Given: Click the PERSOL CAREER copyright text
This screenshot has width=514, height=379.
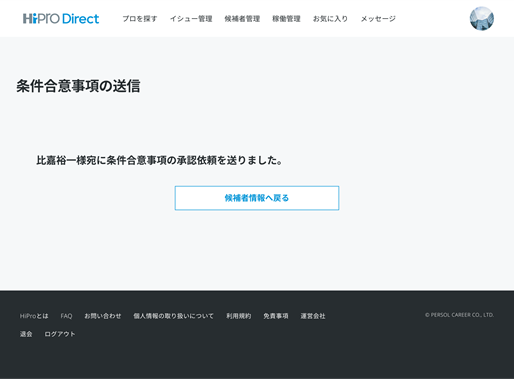Looking at the screenshot, I should coord(459,315).
